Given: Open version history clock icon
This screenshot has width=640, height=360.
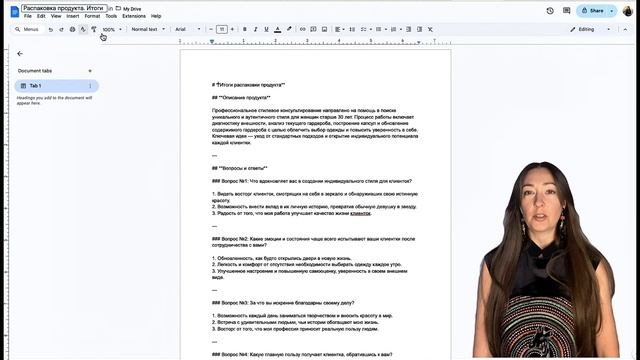Looking at the screenshot, I should point(550,11).
